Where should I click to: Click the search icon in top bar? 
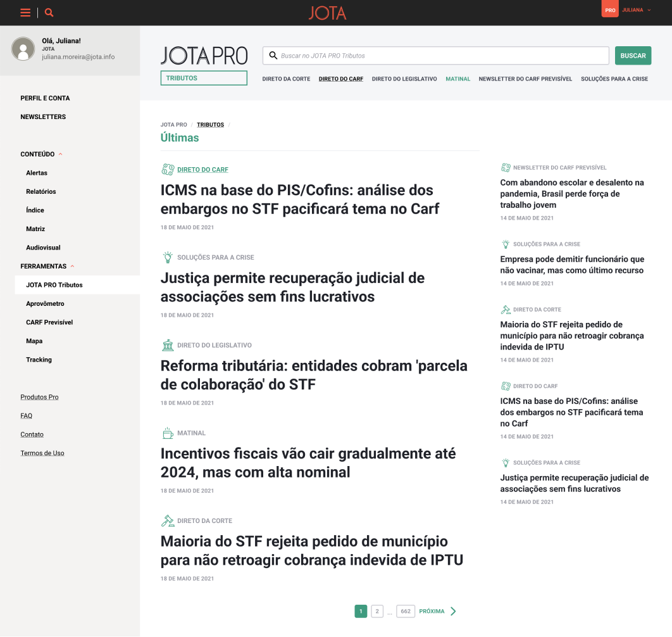pos(49,13)
